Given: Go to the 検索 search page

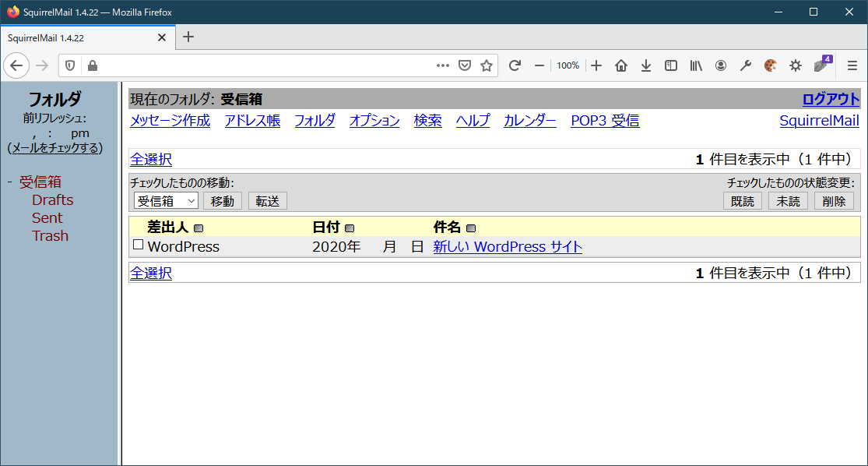Looking at the screenshot, I should 428,121.
